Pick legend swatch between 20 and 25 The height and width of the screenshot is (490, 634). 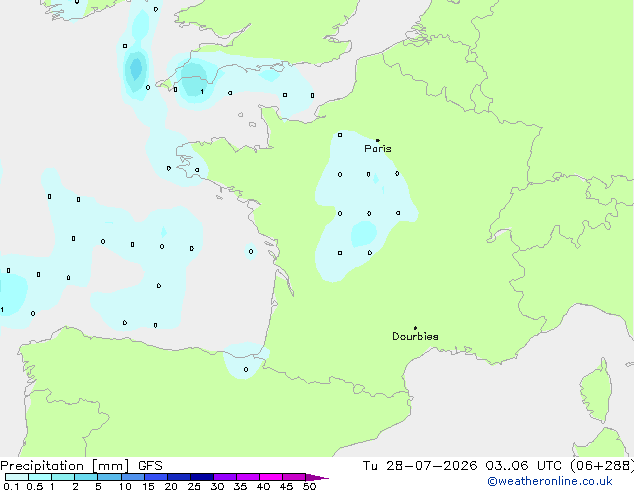tap(179, 477)
